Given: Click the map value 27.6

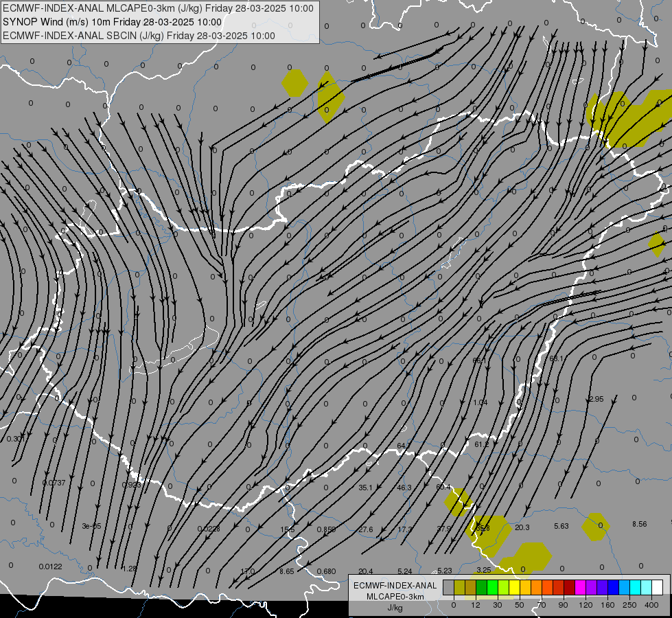Looking at the screenshot, I should (x=366, y=529).
